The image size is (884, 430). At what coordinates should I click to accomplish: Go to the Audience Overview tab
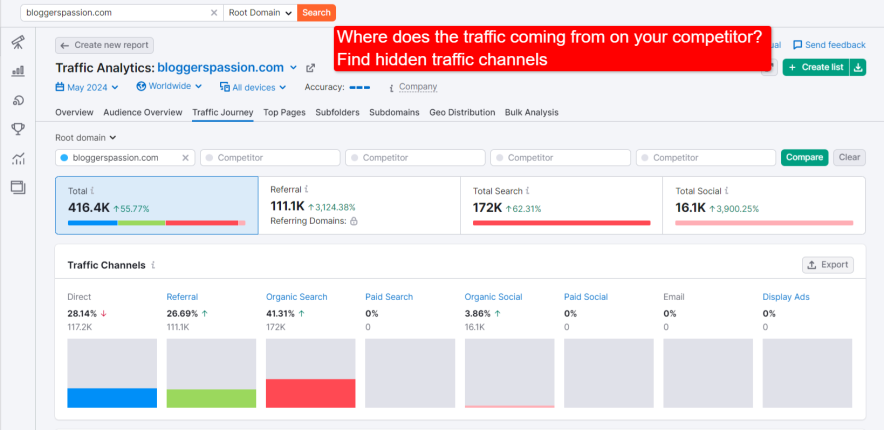[143, 113]
